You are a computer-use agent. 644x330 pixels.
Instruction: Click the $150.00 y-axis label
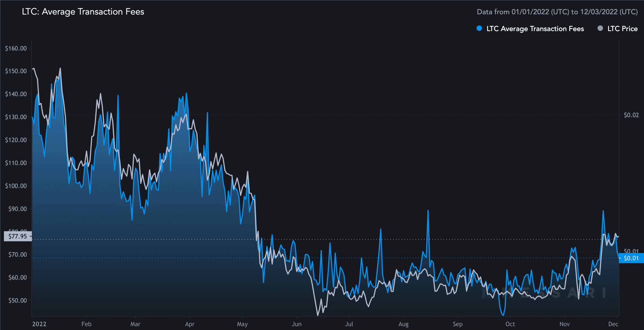coord(16,71)
